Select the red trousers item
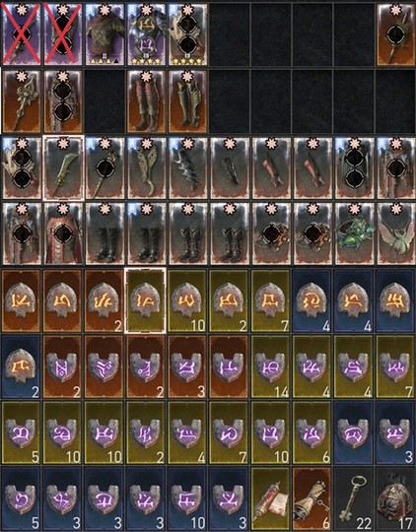 point(63,233)
